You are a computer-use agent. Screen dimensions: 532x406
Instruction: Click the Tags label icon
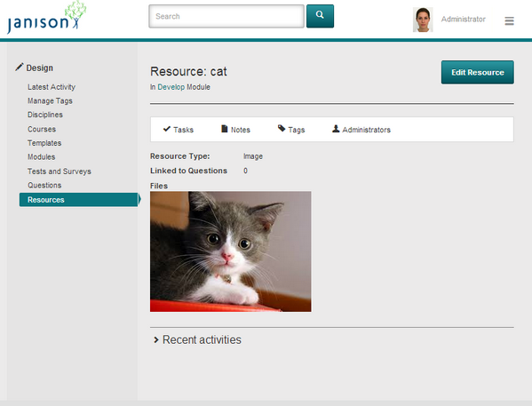[282, 128]
